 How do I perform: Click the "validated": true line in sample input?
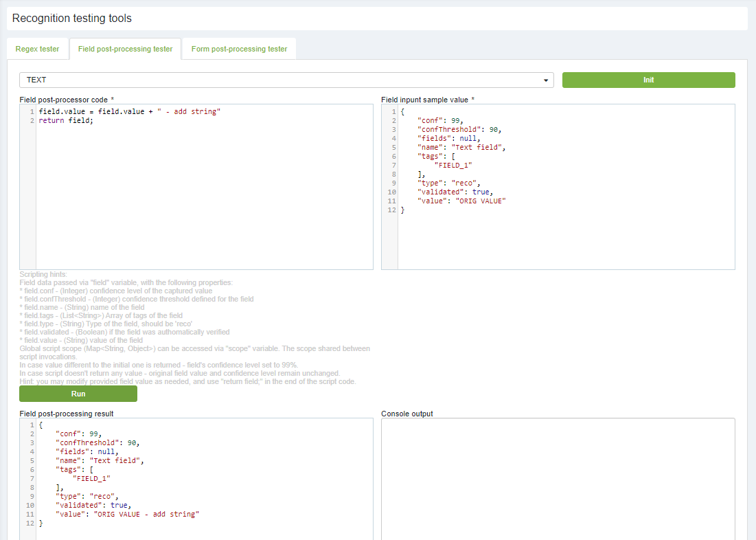click(455, 192)
